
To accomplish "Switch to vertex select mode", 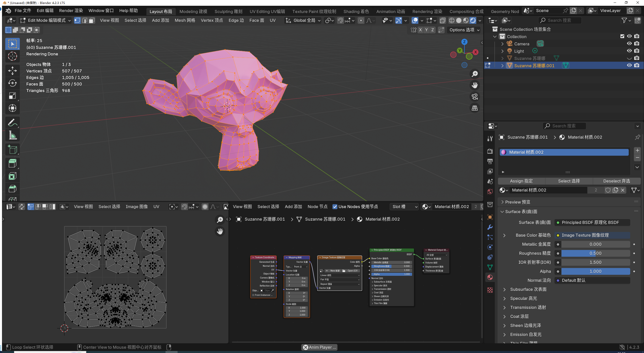I will click(77, 20).
